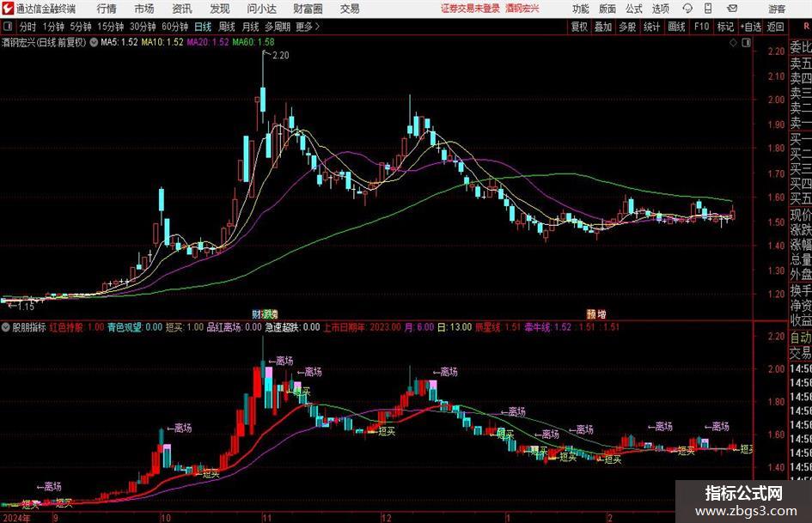Switch to 5分钟 period
Image resolution: width=812 pixels, height=523 pixels.
tap(80, 27)
